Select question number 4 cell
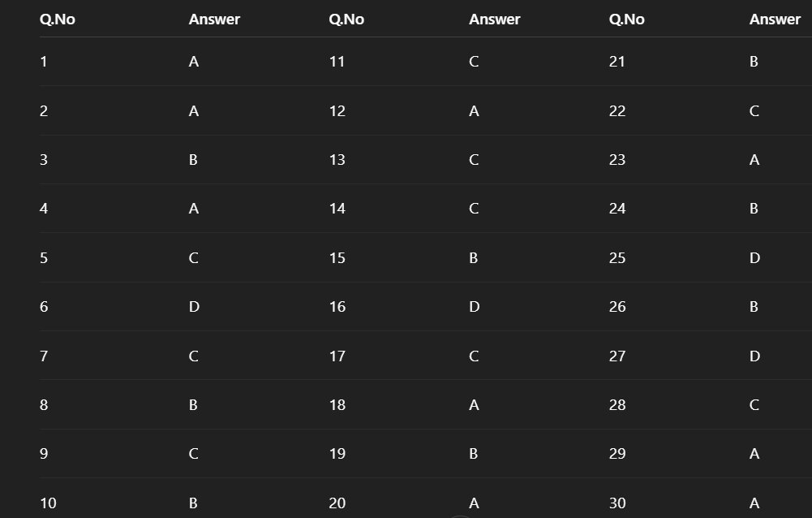 44,209
